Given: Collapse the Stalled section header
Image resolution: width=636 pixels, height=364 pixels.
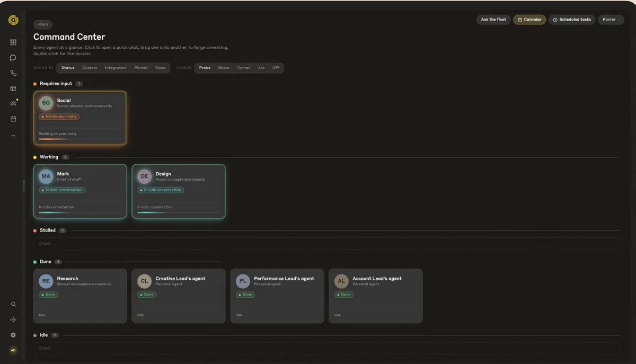Looking at the screenshot, I should pos(47,230).
